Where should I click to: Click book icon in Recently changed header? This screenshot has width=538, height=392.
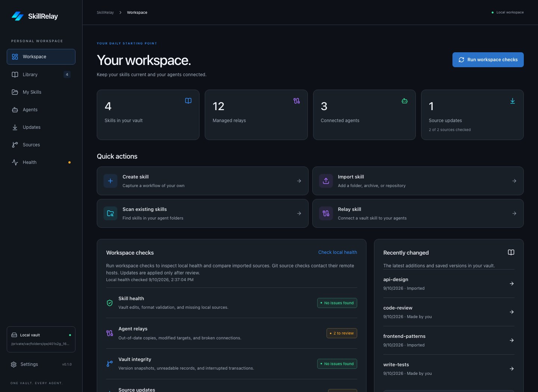click(x=511, y=252)
